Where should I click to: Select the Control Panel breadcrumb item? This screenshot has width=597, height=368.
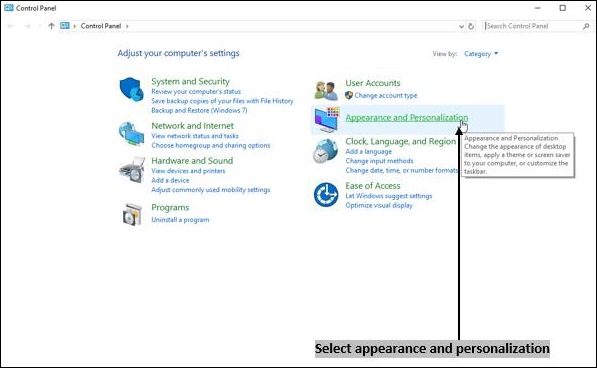pyautogui.click(x=101, y=26)
